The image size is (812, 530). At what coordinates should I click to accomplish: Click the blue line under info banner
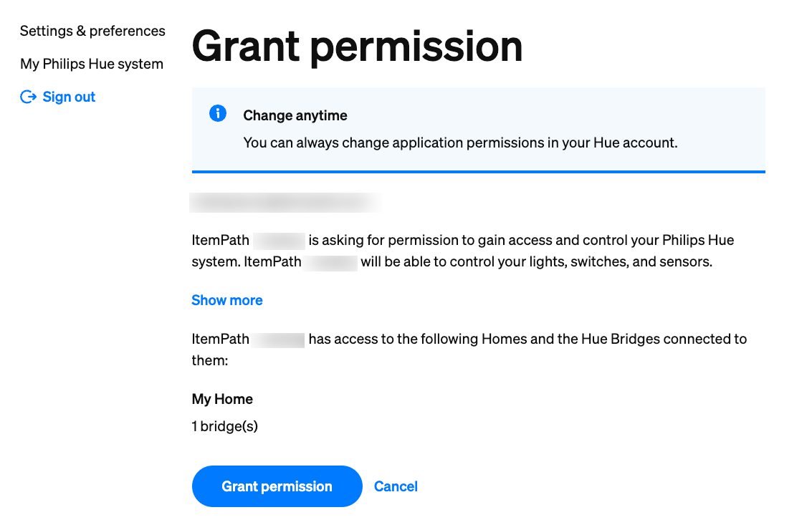478,172
